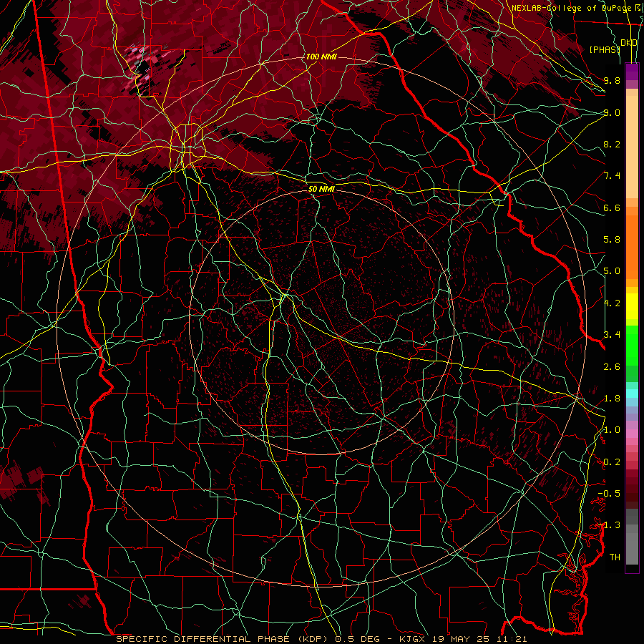Click the 2.6 legend value
The width and height of the screenshot is (644, 644).
tap(612, 367)
